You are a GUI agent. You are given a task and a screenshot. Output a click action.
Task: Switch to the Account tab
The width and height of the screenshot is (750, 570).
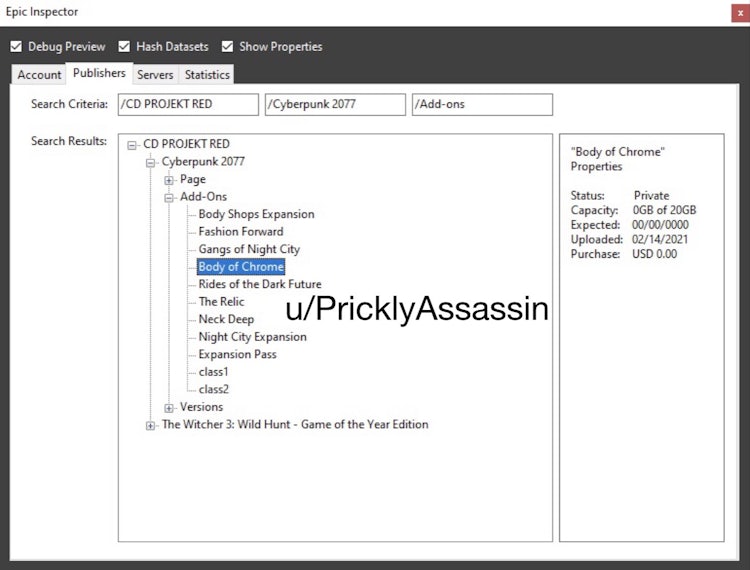point(39,75)
